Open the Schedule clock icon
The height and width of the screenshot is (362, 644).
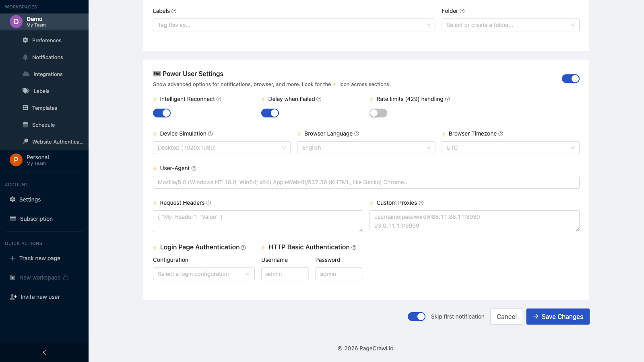tap(43, 125)
